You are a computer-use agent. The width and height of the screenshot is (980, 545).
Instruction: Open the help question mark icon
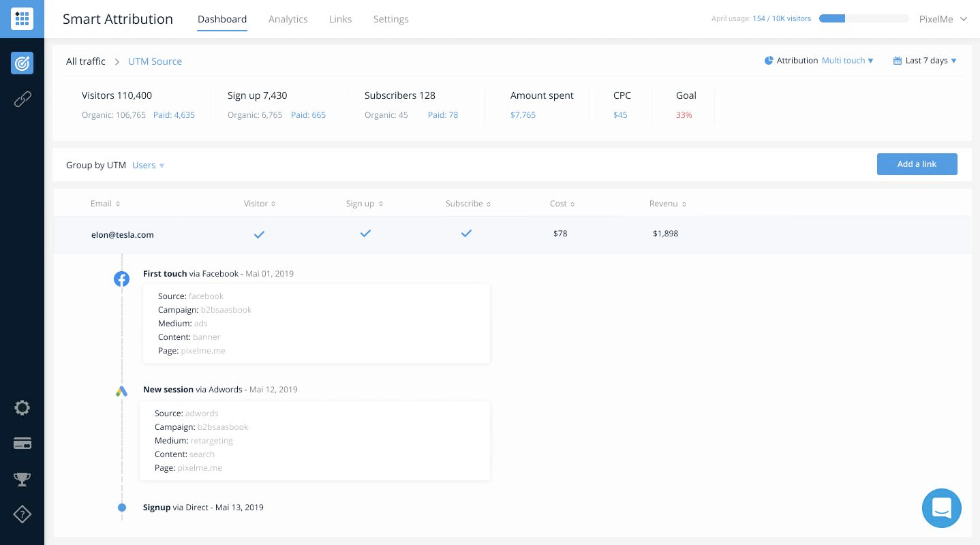(22, 514)
